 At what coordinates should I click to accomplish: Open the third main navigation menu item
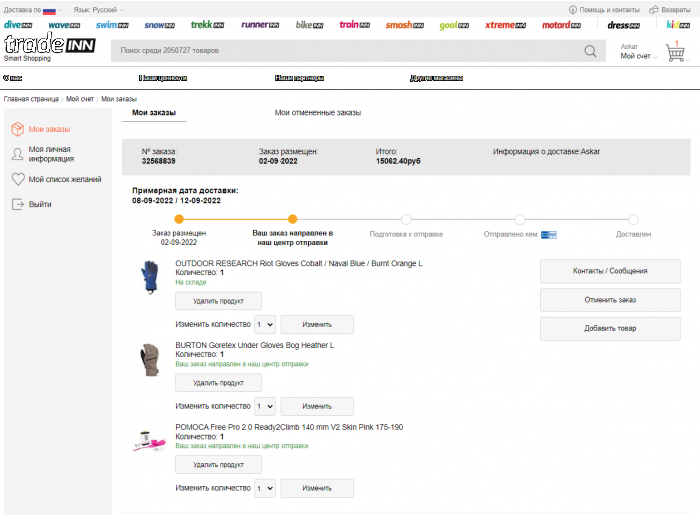[x=299, y=78]
